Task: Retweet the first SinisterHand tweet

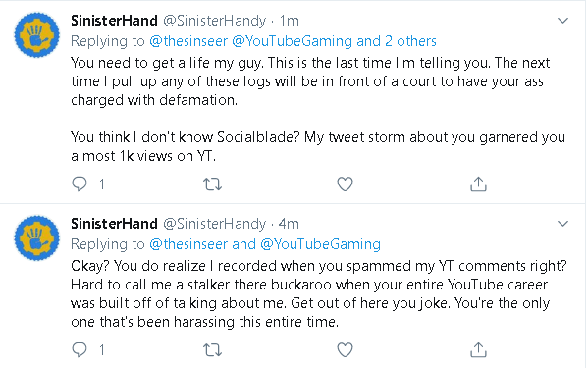Action: (x=213, y=184)
